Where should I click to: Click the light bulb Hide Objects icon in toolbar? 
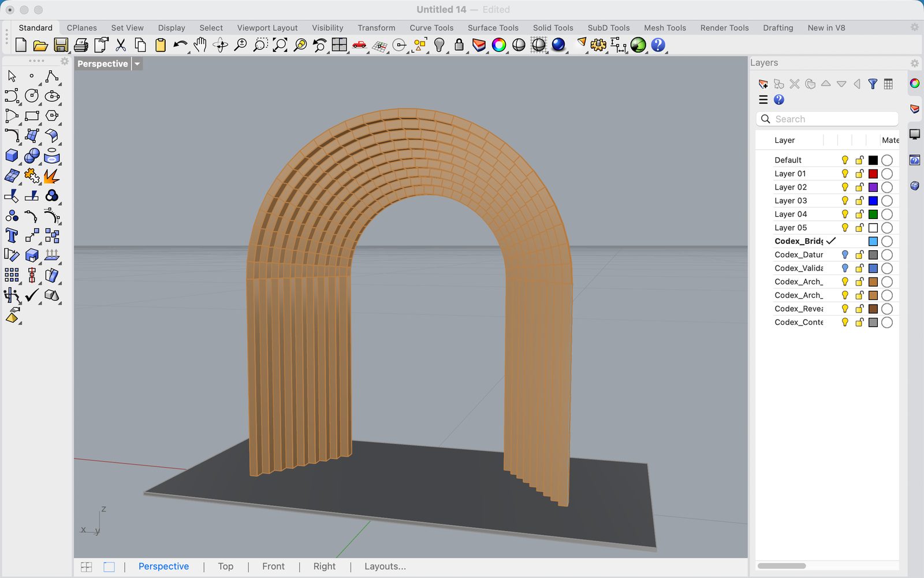click(x=439, y=45)
